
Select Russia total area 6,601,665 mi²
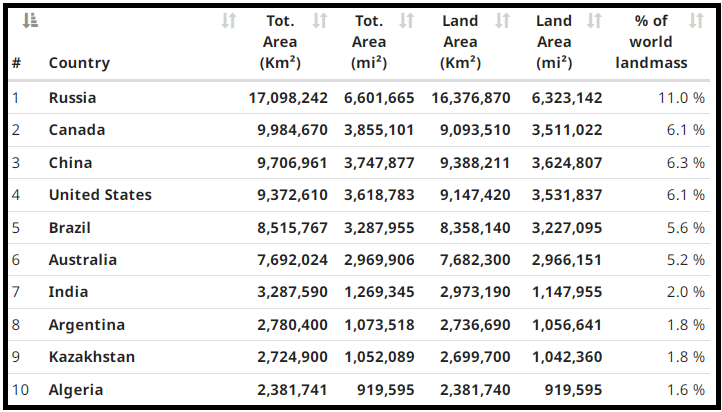379,98
